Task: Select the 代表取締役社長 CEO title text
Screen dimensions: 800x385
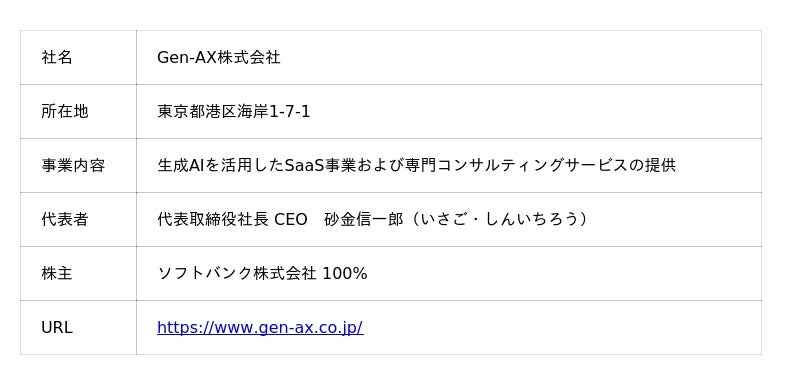Action: (x=232, y=220)
